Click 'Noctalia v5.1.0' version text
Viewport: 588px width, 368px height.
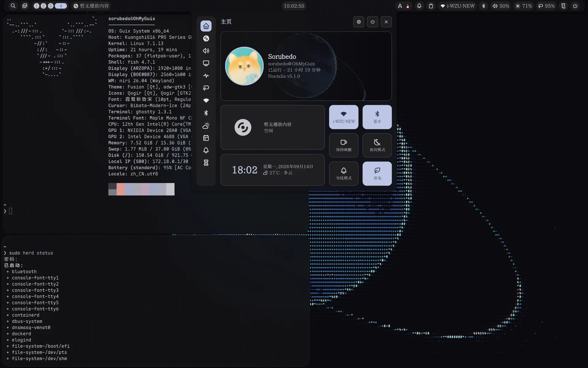coord(284,76)
